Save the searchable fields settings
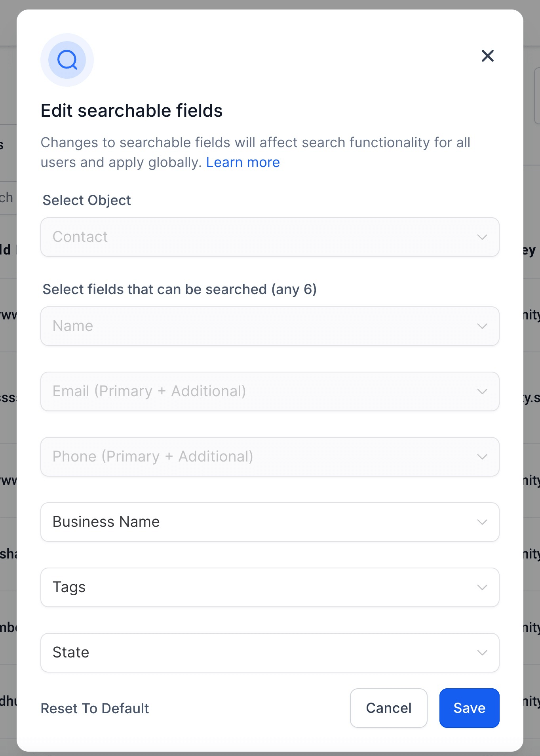This screenshot has height=756, width=540. point(469,708)
